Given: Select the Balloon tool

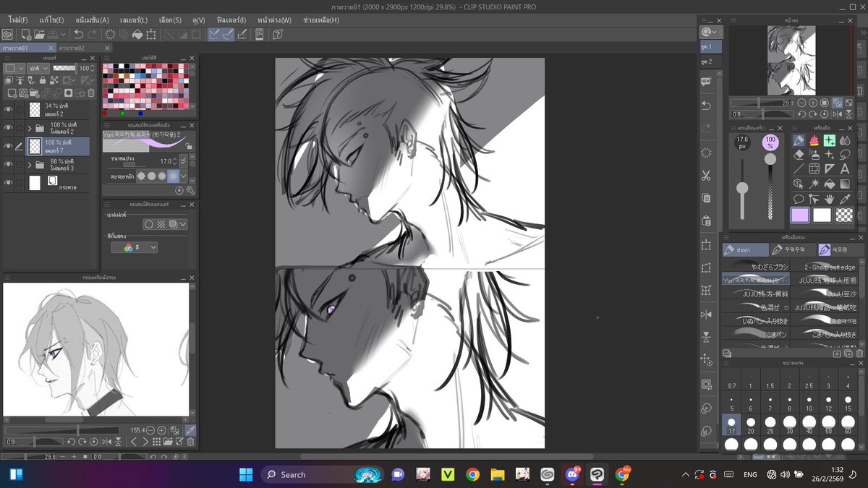Looking at the screenshot, I should point(799,199).
